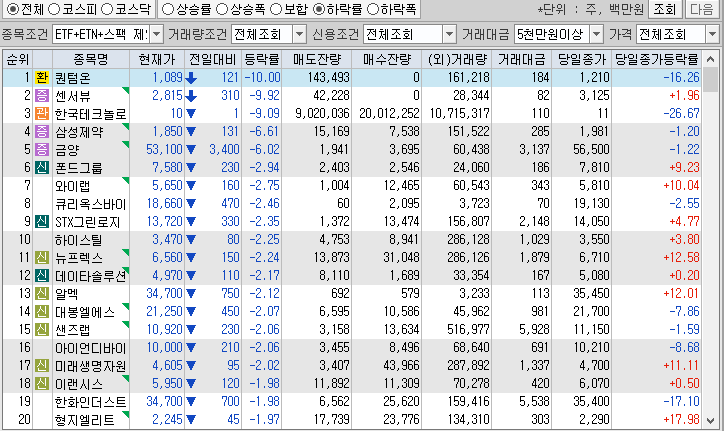Select the 코스피 radio button
This screenshot has height=431, width=724.
point(54,9)
